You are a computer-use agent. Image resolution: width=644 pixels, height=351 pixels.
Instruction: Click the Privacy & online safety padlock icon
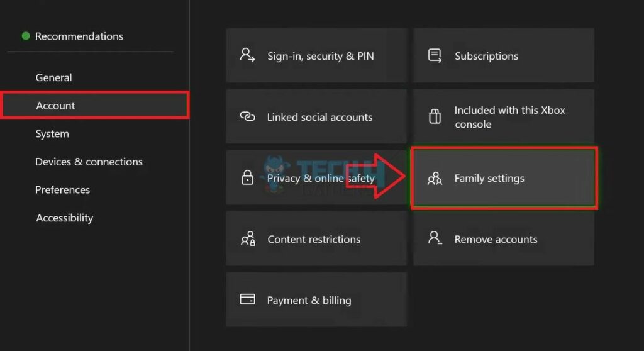(247, 178)
